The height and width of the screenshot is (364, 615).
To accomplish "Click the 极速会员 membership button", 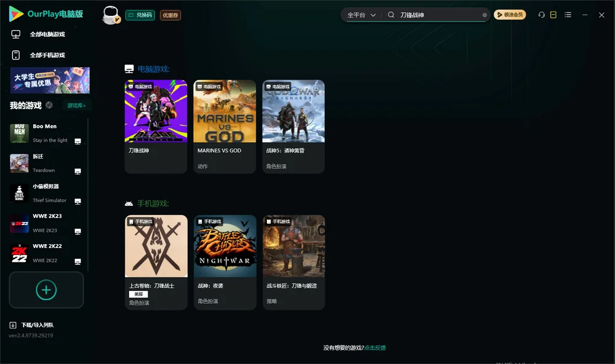I will point(510,15).
